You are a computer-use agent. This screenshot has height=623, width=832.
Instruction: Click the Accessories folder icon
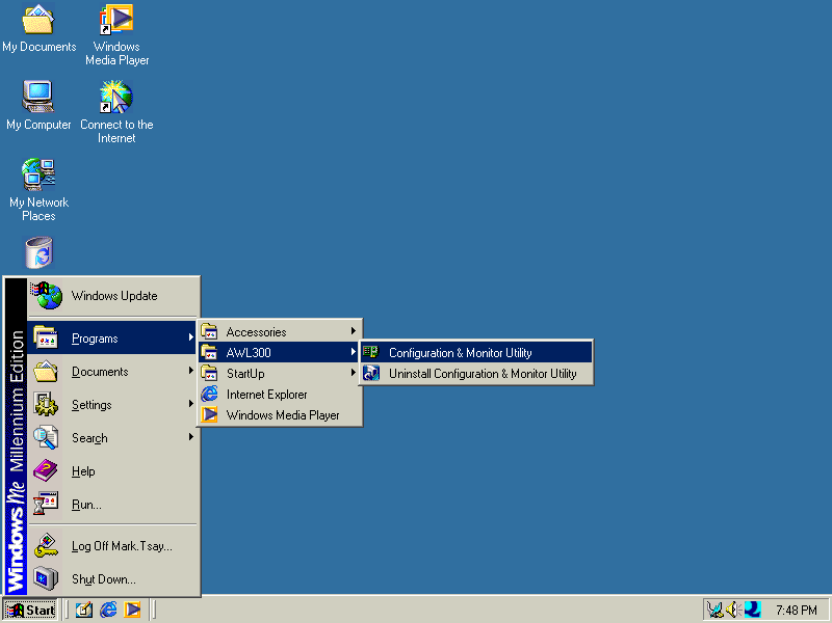tap(210, 332)
